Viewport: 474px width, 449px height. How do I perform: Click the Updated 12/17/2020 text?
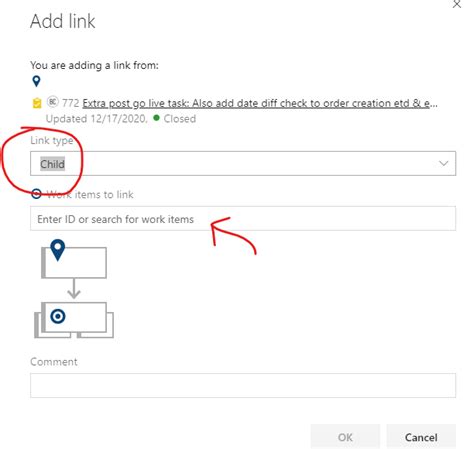click(96, 119)
